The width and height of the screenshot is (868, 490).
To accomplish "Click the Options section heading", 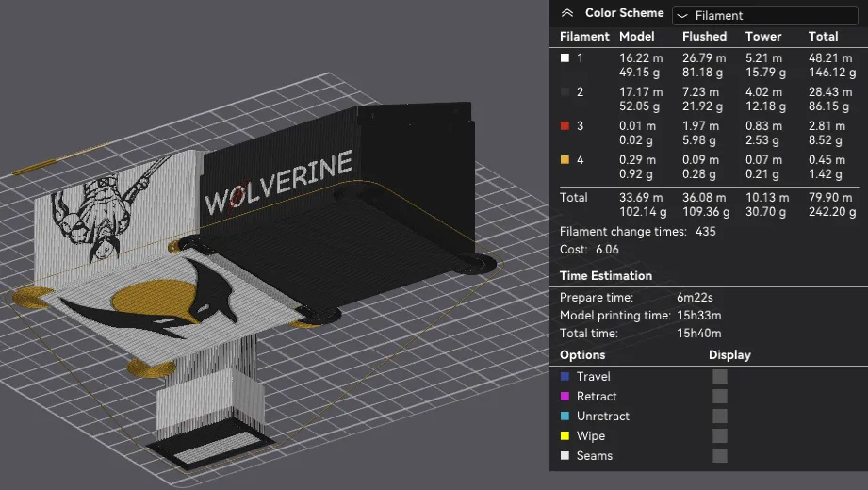I will 581,355.
